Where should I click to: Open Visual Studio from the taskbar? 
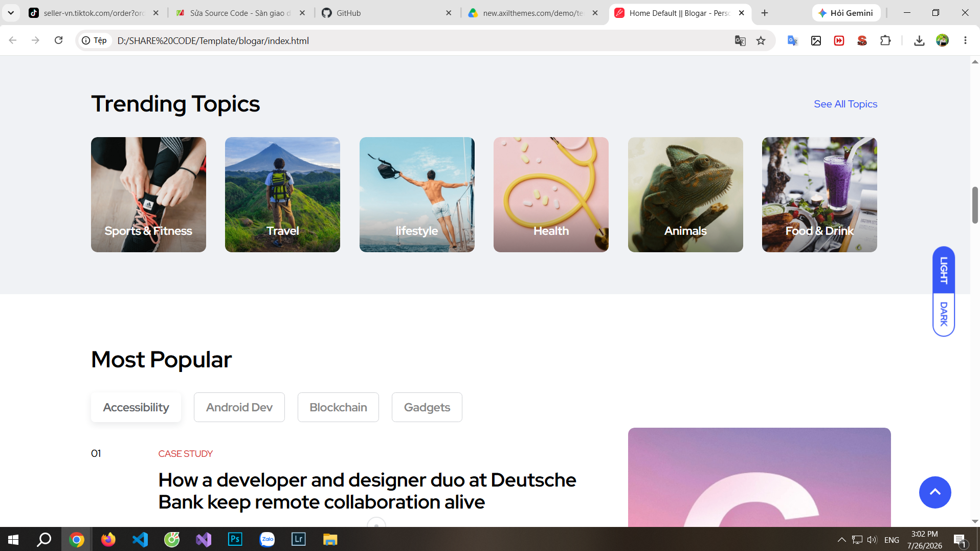tap(204, 539)
